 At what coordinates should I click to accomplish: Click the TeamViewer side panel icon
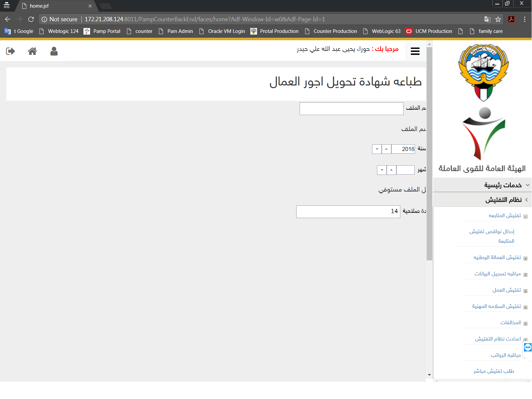coord(528,347)
